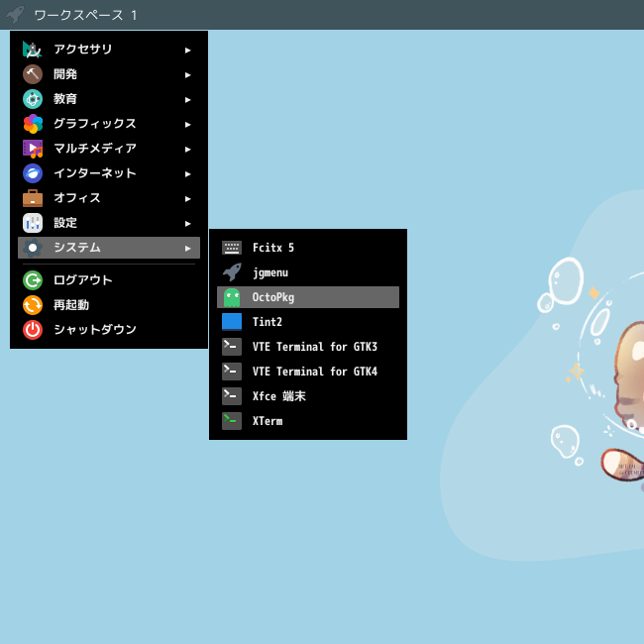Click the オフィス briefcase icon
This screenshot has width=644, height=644.
33,198
